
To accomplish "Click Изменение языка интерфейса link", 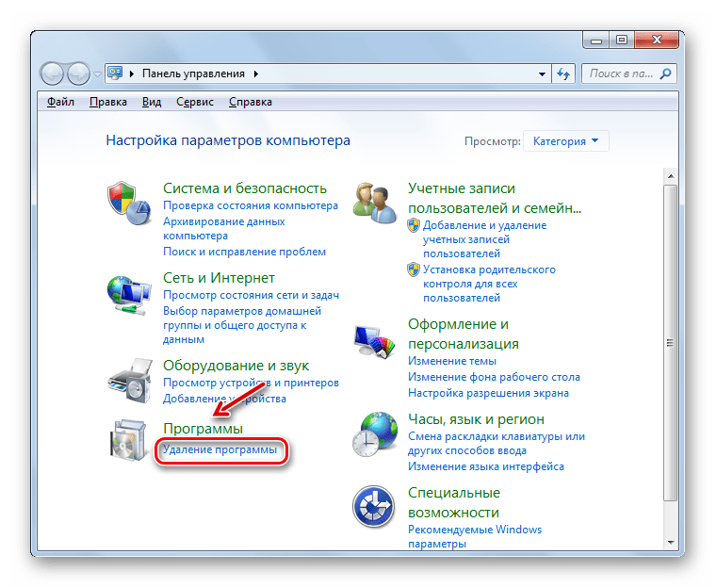I will (486, 466).
